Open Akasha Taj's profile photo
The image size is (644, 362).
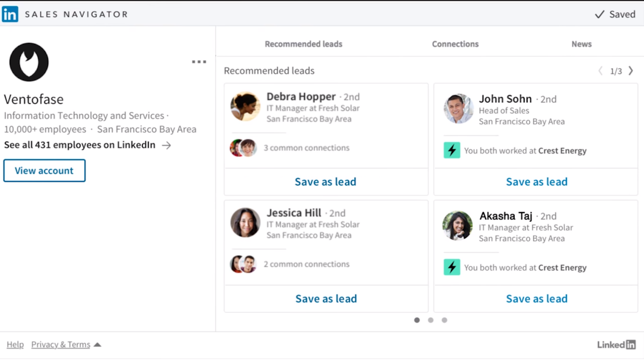pos(457,225)
